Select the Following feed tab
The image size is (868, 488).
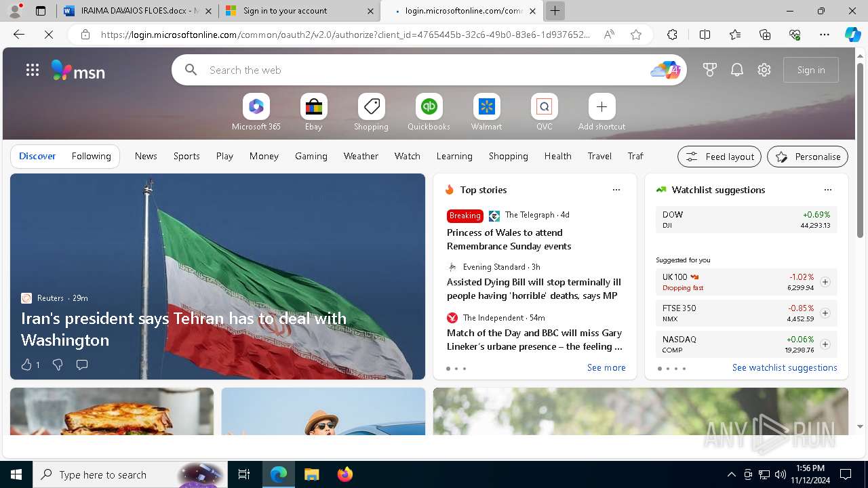point(92,156)
